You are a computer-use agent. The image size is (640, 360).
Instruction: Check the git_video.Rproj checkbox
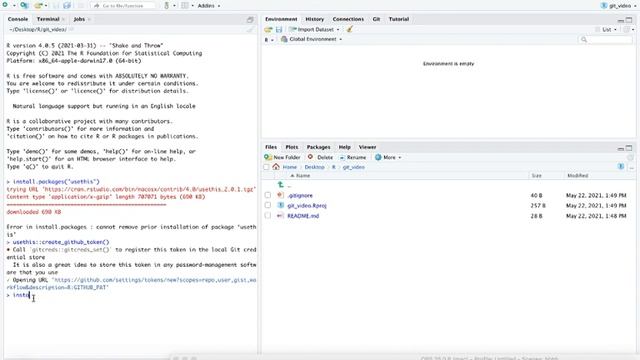tap(268, 205)
